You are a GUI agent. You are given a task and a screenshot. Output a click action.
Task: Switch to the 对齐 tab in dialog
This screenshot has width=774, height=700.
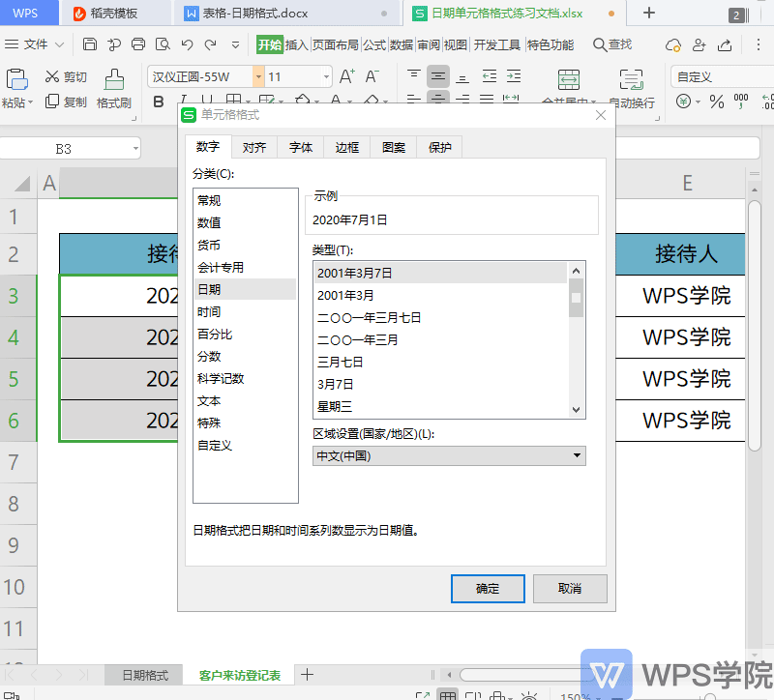pyautogui.click(x=254, y=148)
